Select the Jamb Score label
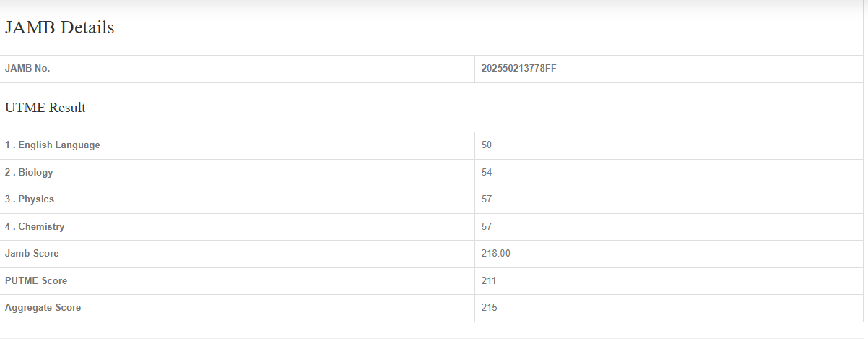Viewport: 868px width, 339px height. [x=32, y=254]
